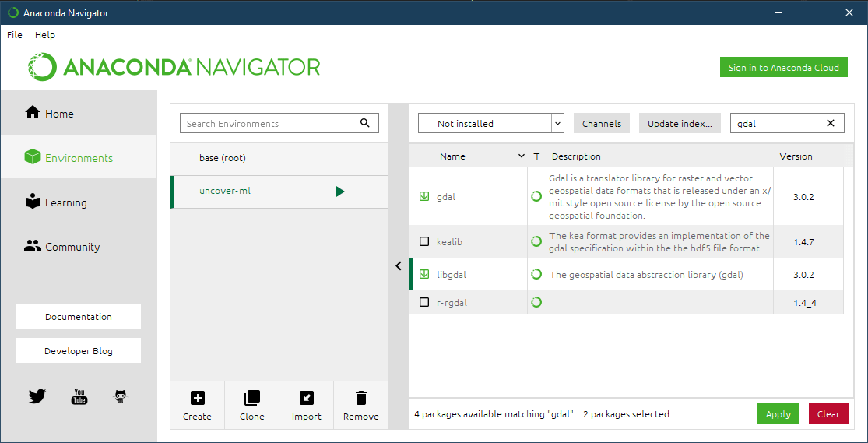Image resolution: width=868 pixels, height=443 pixels.
Task: Clear the gdal search with the X
Action: coord(831,124)
